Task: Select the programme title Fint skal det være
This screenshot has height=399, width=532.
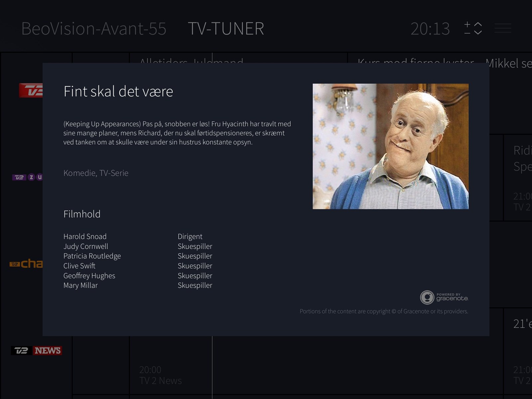Action: (118, 91)
